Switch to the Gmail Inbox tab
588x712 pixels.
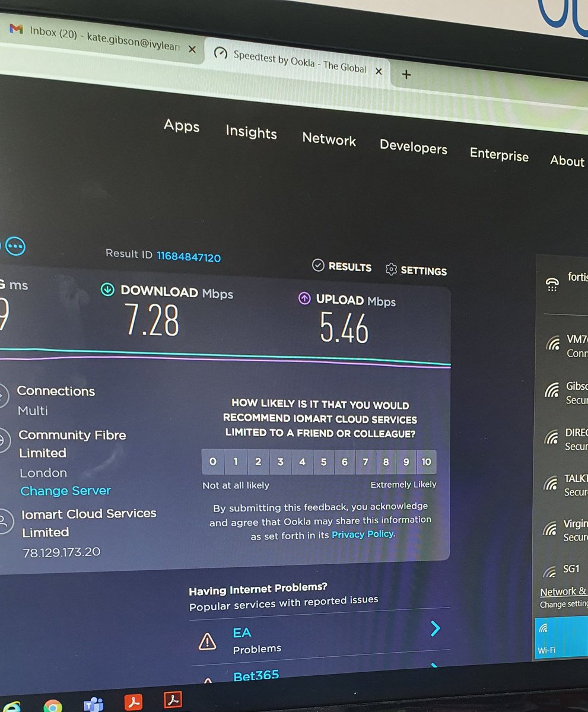(x=98, y=39)
